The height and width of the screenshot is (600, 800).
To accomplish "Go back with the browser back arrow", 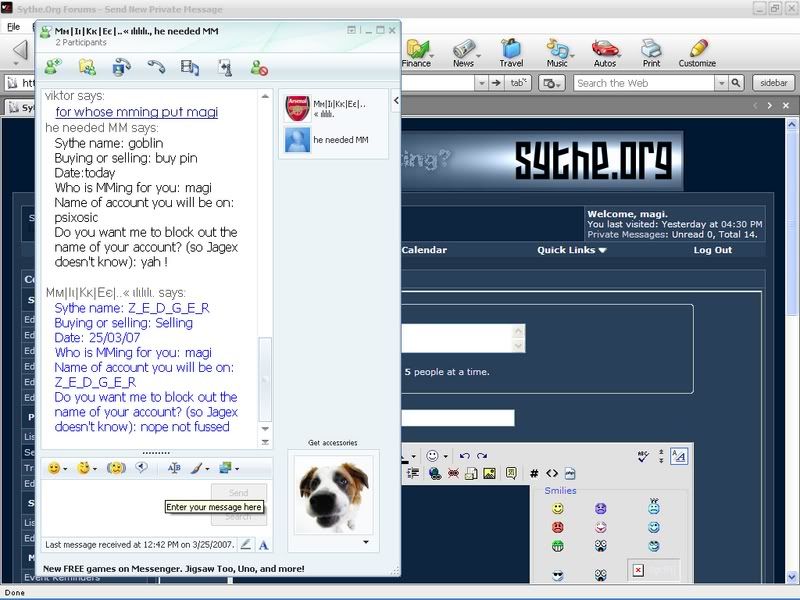I will coord(20,51).
